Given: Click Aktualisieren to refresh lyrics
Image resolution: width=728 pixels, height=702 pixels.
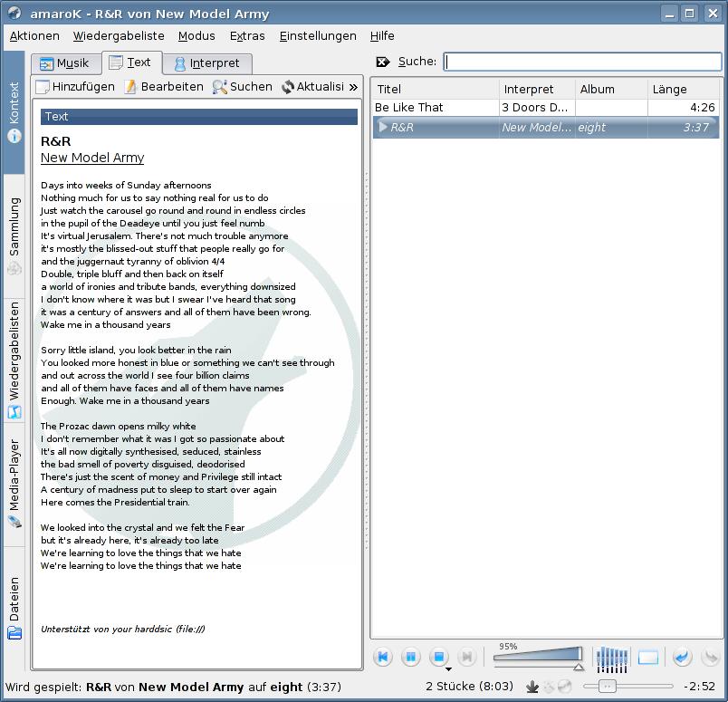Looking at the screenshot, I should click(x=313, y=86).
